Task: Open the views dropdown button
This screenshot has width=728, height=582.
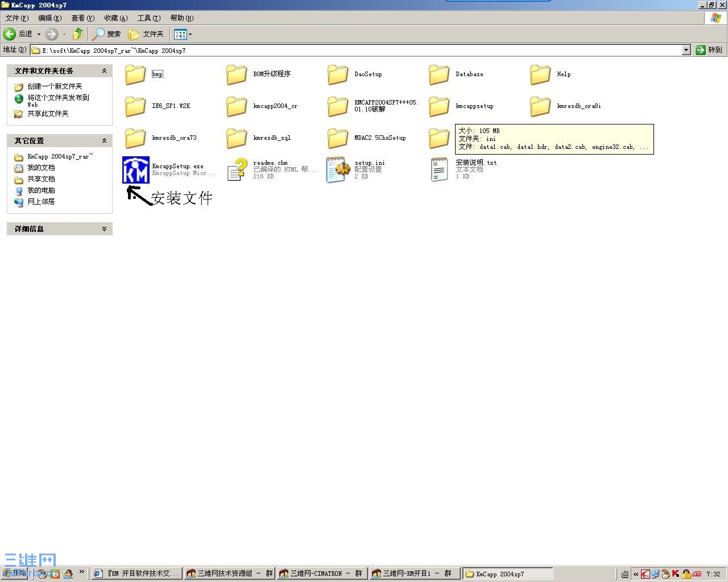Action: tap(183, 34)
